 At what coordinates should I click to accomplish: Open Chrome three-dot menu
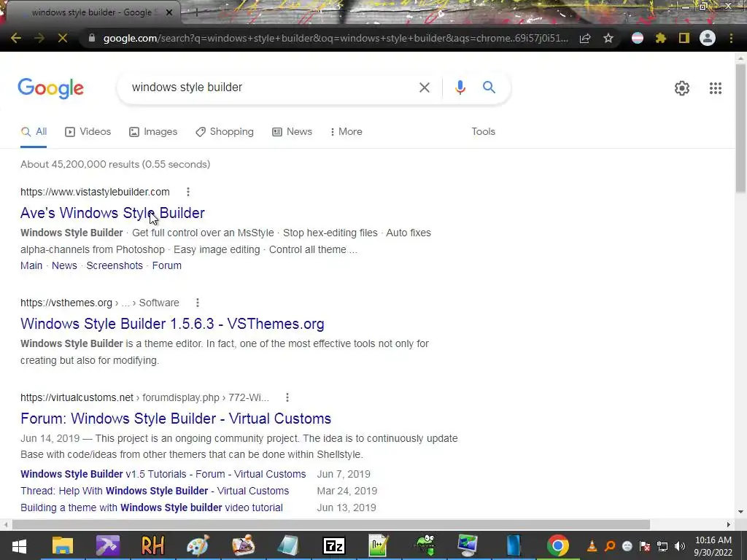tap(731, 38)
